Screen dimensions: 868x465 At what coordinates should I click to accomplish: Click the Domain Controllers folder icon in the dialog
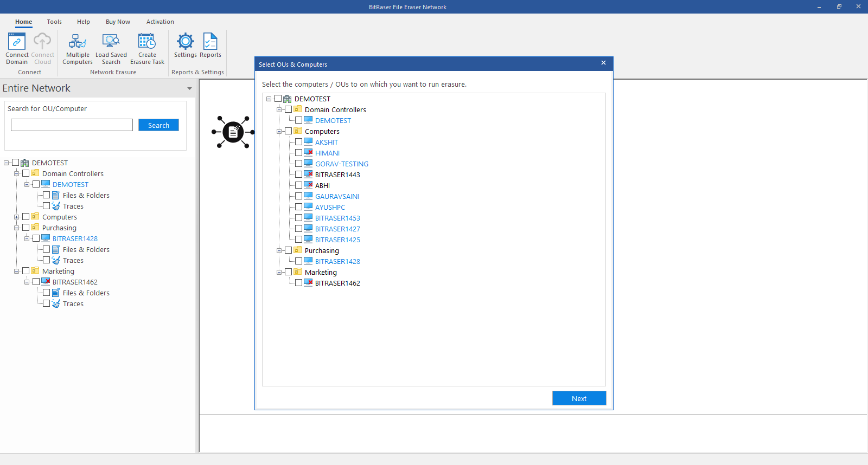pos(298,109)
